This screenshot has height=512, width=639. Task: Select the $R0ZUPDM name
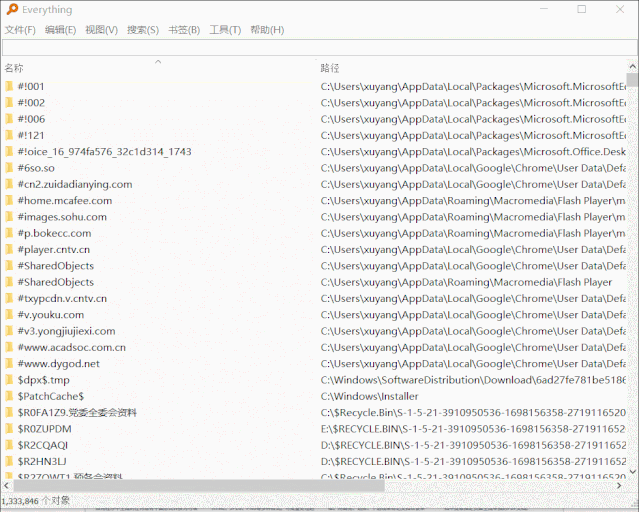44,429
